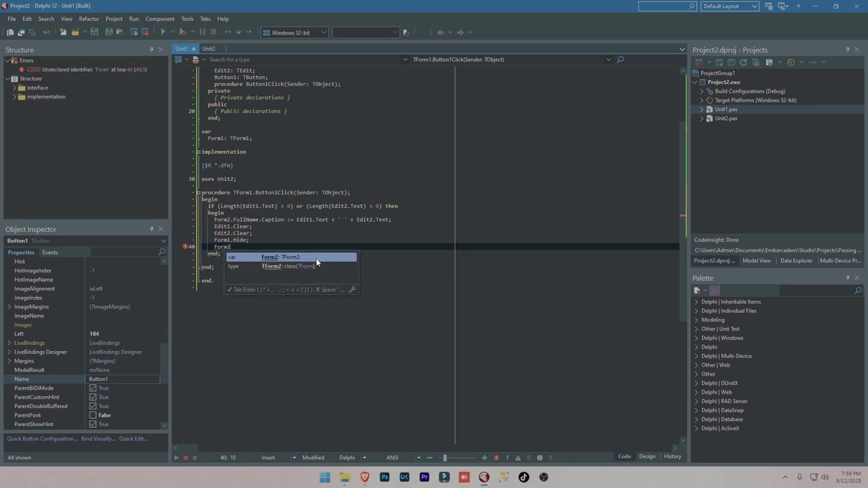Click the Pause toolbar icon
This screenshot has height=488, width=868.
(202, 32)
